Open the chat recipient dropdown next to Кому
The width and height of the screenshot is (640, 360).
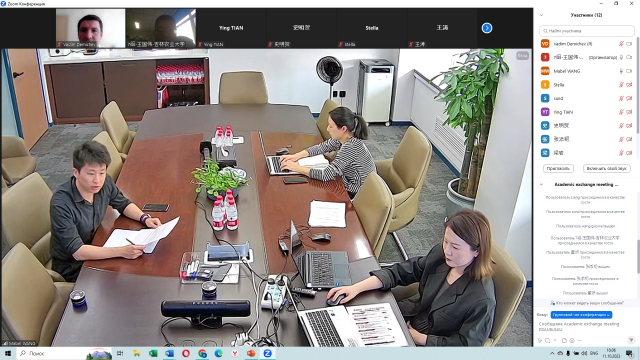pos(581,315)
